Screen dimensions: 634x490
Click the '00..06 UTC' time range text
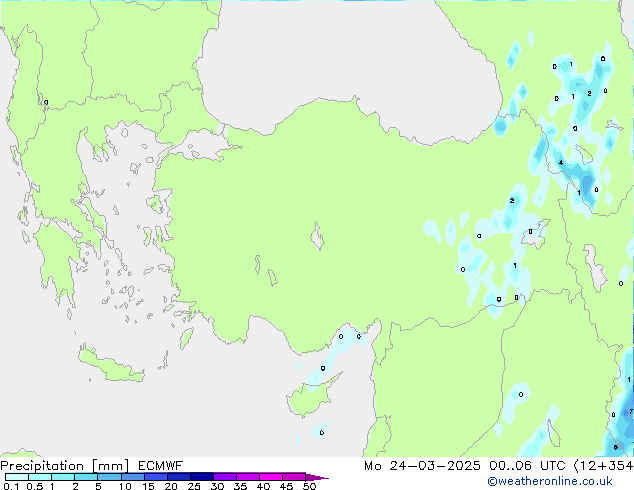tap(527, 466)
